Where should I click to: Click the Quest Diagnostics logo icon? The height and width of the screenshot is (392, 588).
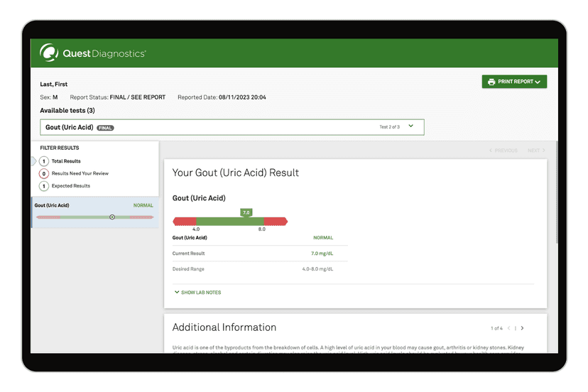(49, 53)
